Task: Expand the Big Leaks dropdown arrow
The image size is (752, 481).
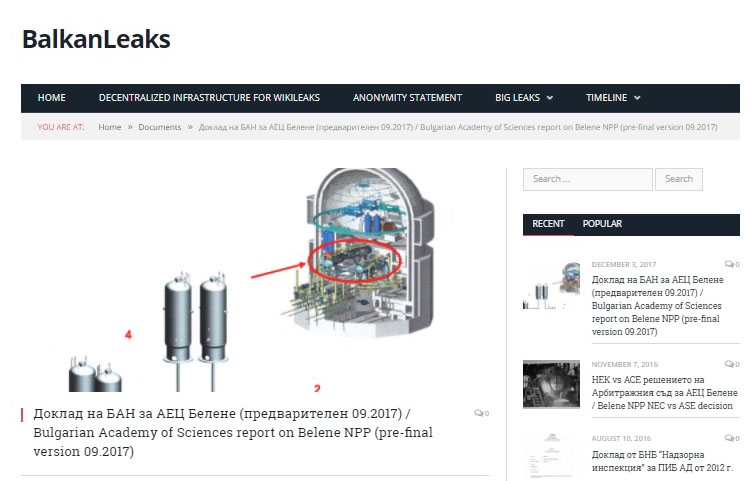Action: [550, 98]
